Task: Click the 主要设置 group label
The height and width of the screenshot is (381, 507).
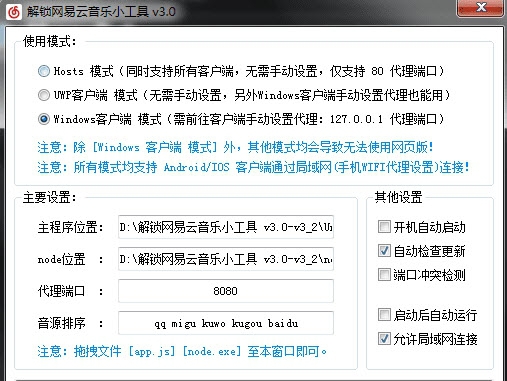Action: coord(50,197)
